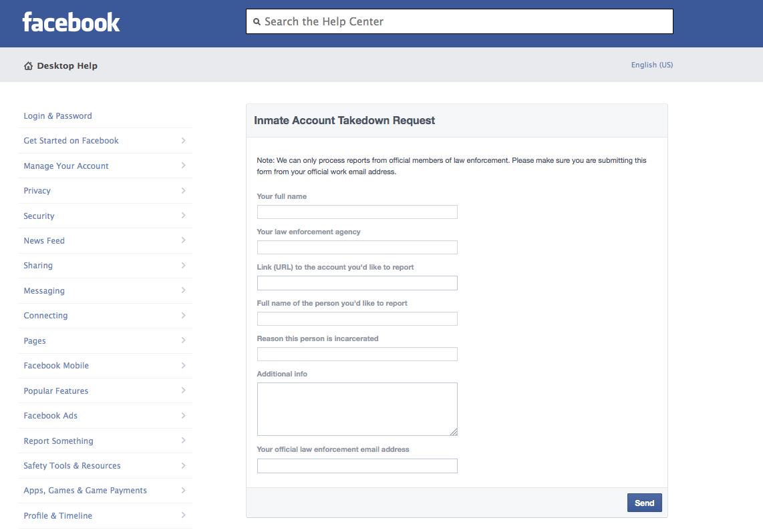Viewport: 763px width, 532px height.
Task: Open Login & Password help topic
Action: pyautogui.click(x=57, y=116)
